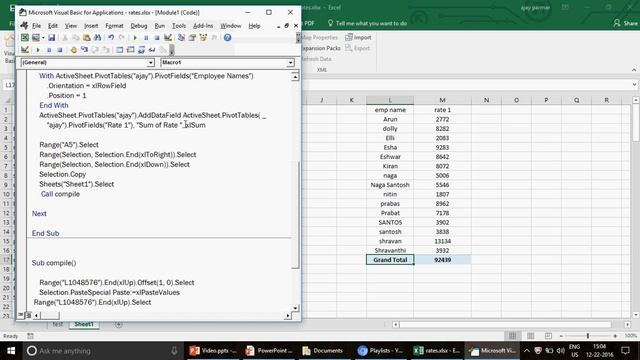The width and height of the screenshot is (640, 360).
Task: Click the Save icon in the VBA toolbar
Action: click(51, 38)
